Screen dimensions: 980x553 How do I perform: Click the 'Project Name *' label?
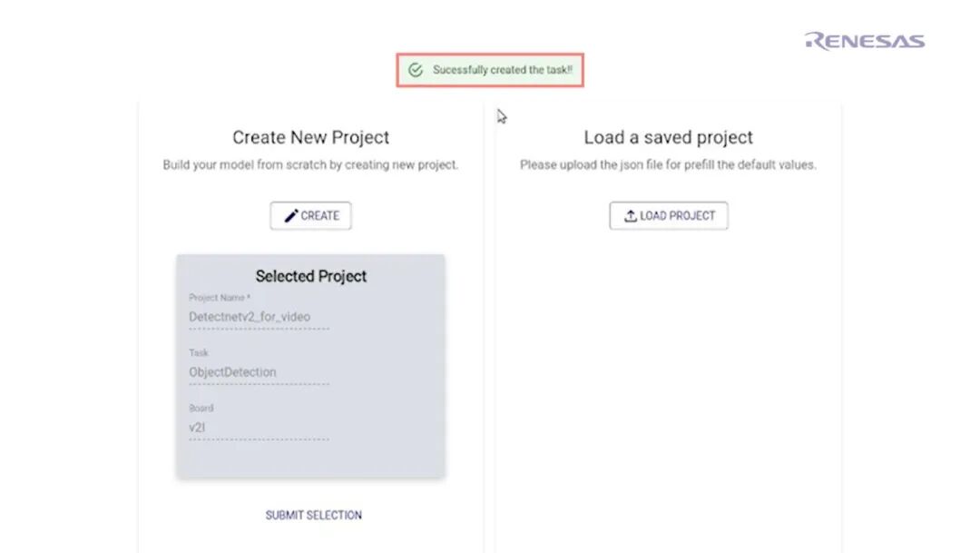tap(220, 298)
